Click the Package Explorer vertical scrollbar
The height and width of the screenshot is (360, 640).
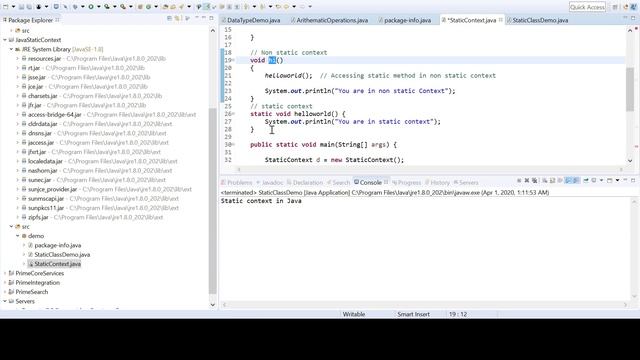(x=212, y=202)
